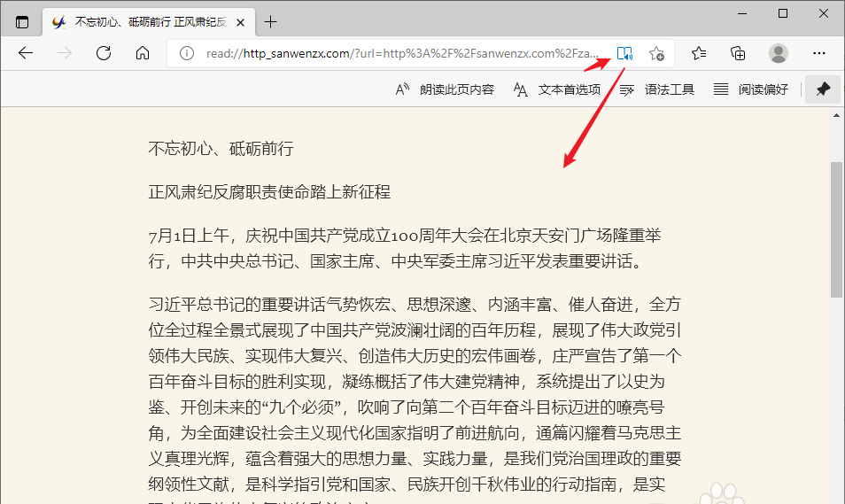Click line 正风肃纪反腐职责使命踏上新征程
Viewport: 845px width, 504px height.
[269, 192]
